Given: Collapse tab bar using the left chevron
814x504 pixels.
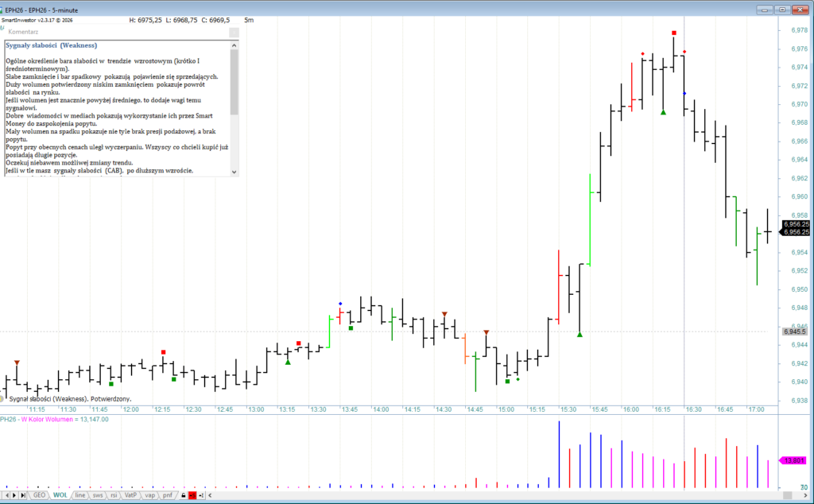Looking at the screenshot, I should tap(209, 495).
